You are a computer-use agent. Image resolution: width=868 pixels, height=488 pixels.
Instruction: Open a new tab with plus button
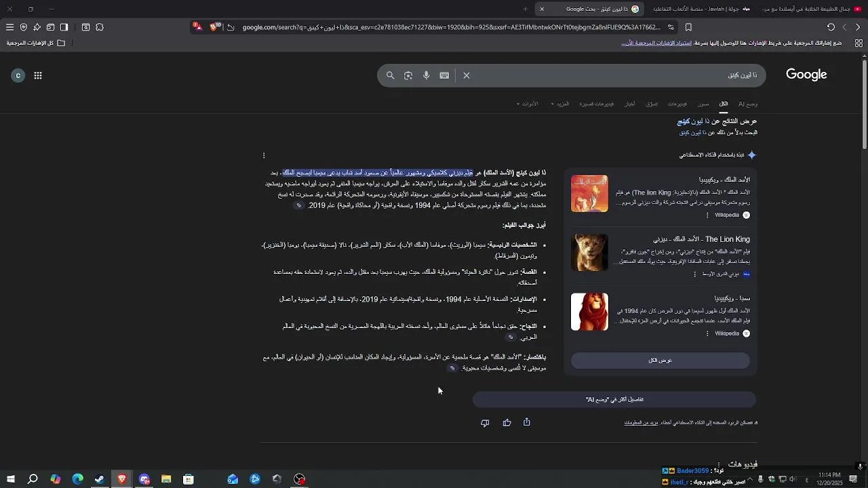tap(525, 9)
